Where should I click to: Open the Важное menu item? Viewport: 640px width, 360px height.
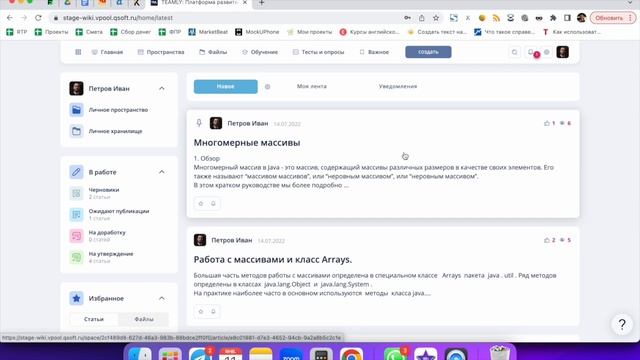pyautogui.click(x=374, y=52)
